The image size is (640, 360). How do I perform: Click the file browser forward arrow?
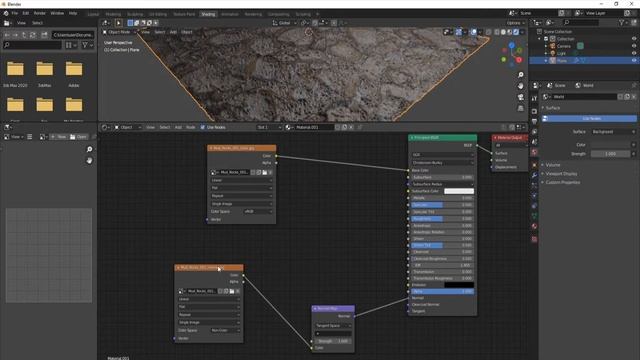click(x=16, y=35)
